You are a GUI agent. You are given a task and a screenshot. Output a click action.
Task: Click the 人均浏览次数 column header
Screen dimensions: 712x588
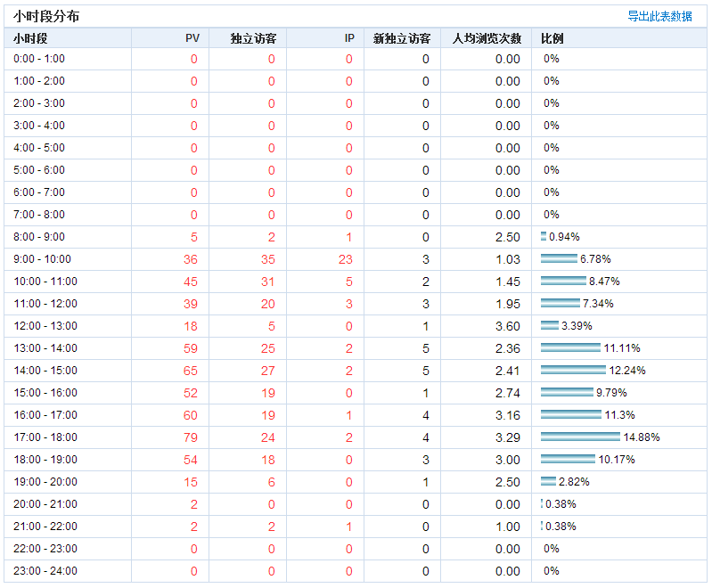(x=487, y=38)
